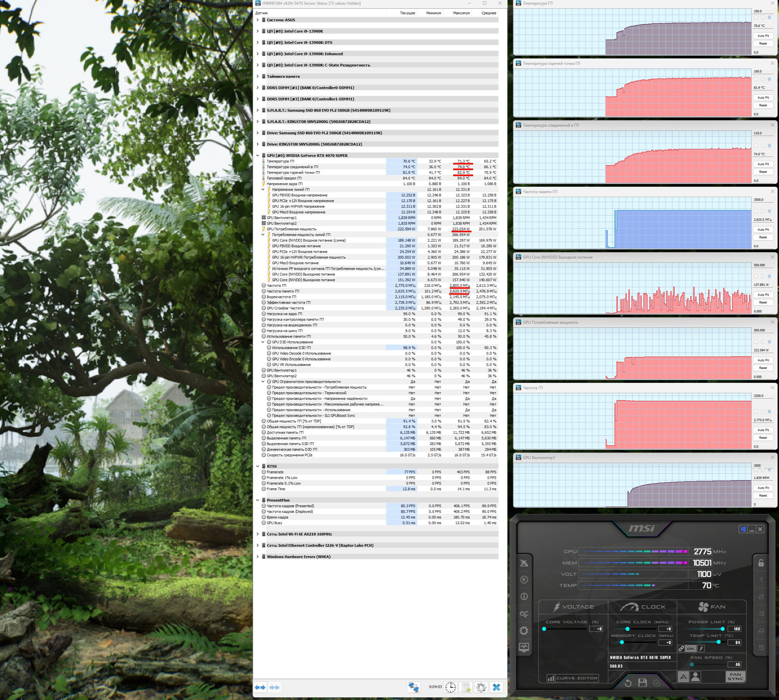The image size is (779, 700).
Task: Open Afterburner OC Scanner icon
Action: coord(524,614)
